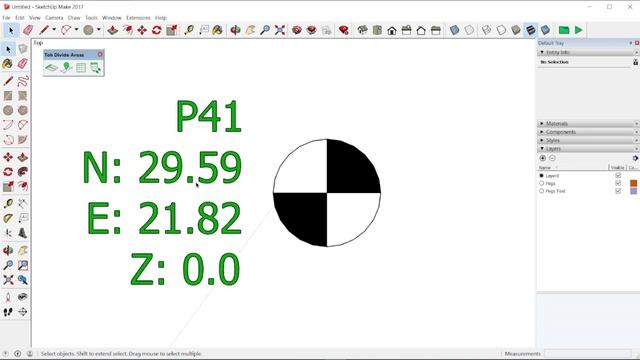Viewport: 640px width, 360px height.
Task: Open the Layers details flyout arrow
Action: coord(635,158)
